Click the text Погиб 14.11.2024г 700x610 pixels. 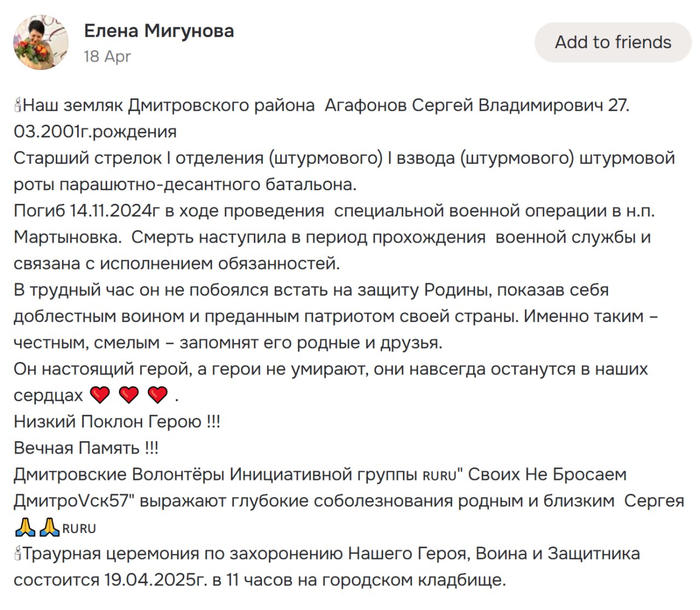(x=85, y=210)
